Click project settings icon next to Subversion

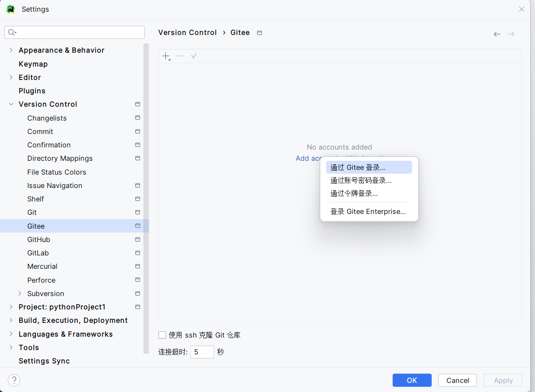[x=137, y=293]
